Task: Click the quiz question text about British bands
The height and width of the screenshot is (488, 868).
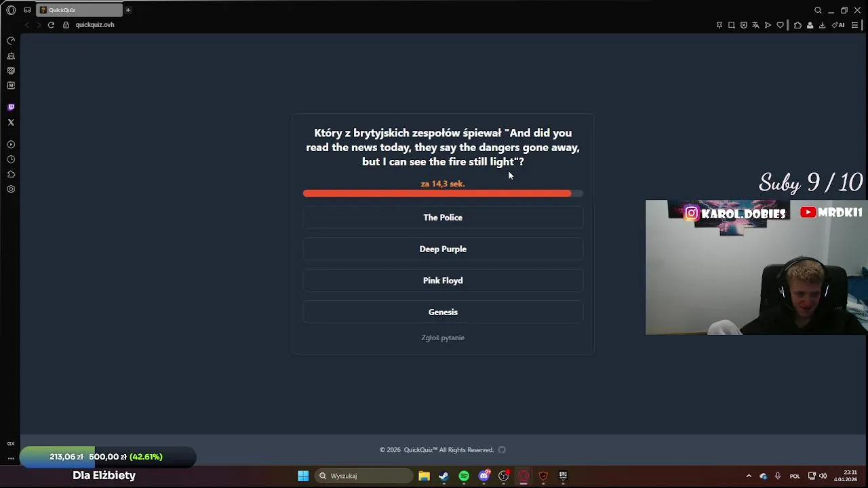Action: click(443, 147)
